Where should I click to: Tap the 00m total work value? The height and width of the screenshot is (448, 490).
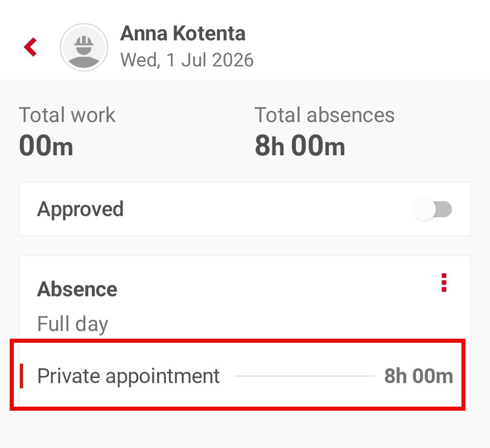click(46, 146)
